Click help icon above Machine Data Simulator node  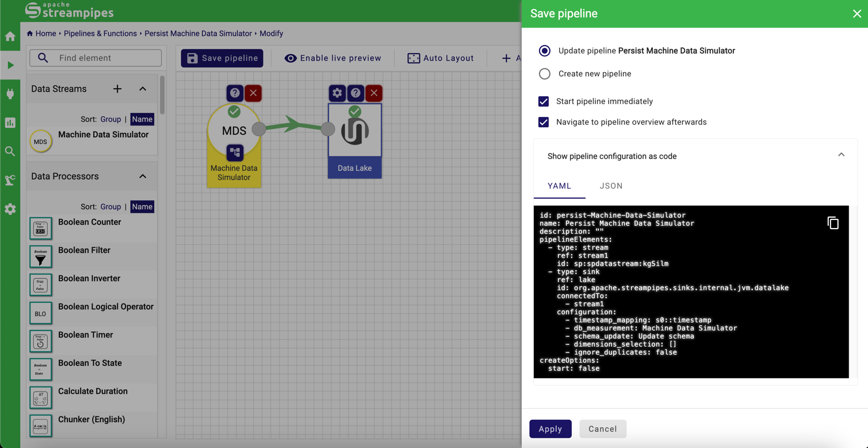(235, 93)
